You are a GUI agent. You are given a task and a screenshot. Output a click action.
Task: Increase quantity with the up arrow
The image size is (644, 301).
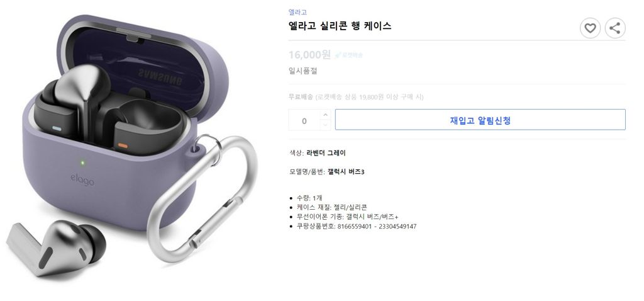coord(325,115)
